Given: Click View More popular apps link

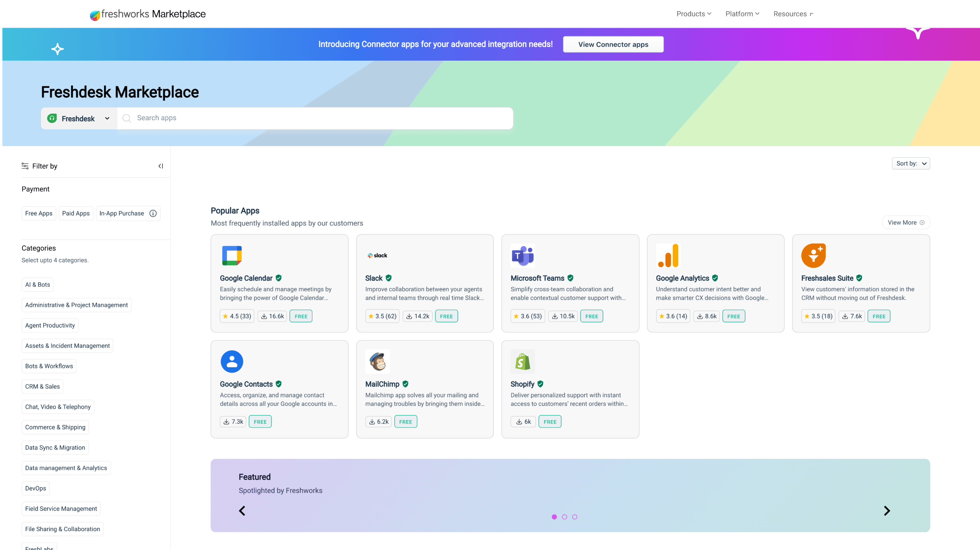Looking at the screenshot, I should (905, 222).
